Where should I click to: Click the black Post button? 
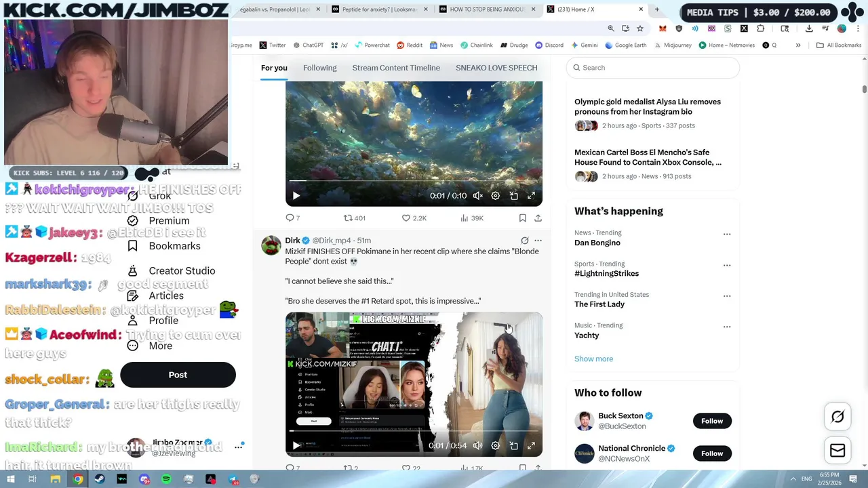click(x=178, y=375)
